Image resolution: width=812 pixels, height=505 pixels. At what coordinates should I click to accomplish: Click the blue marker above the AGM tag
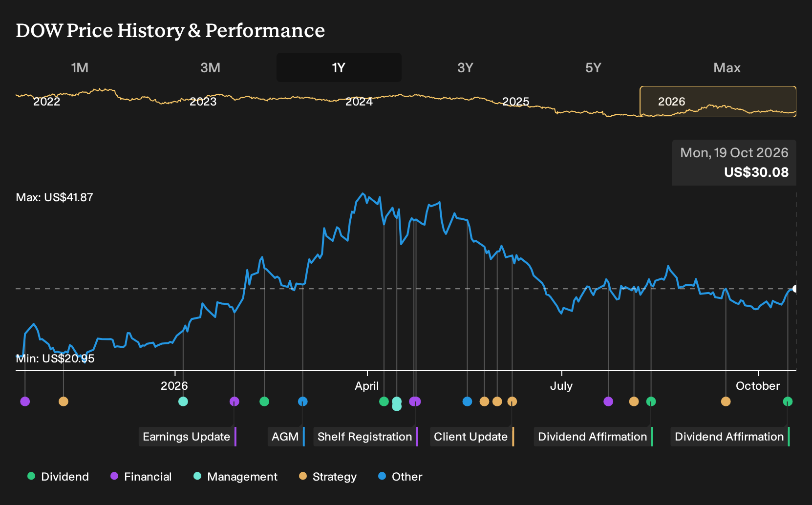[303, 401]
